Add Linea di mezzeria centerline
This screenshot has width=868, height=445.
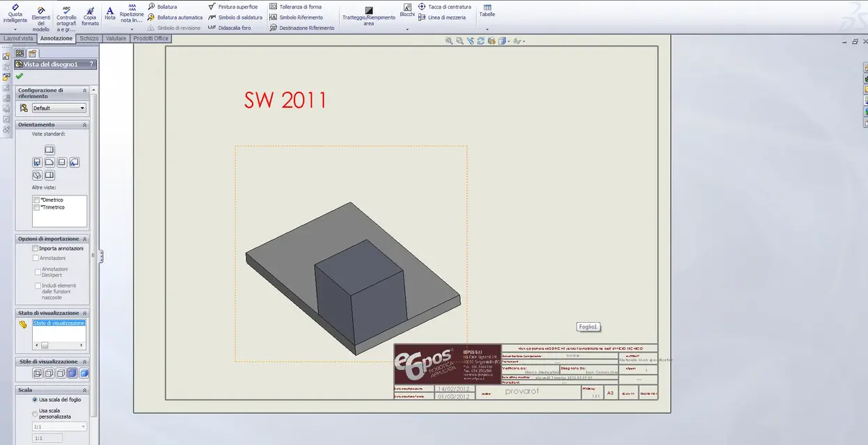click(442, 17)
